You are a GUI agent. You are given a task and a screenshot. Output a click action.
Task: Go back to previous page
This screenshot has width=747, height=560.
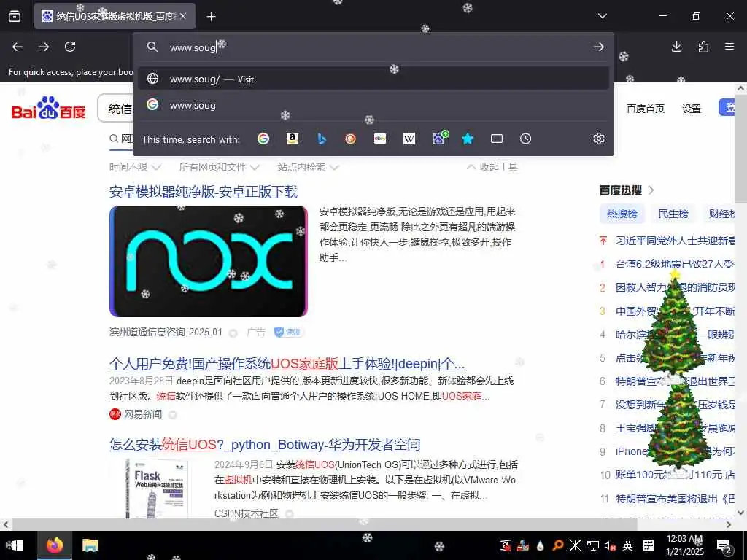coord(18,47)
